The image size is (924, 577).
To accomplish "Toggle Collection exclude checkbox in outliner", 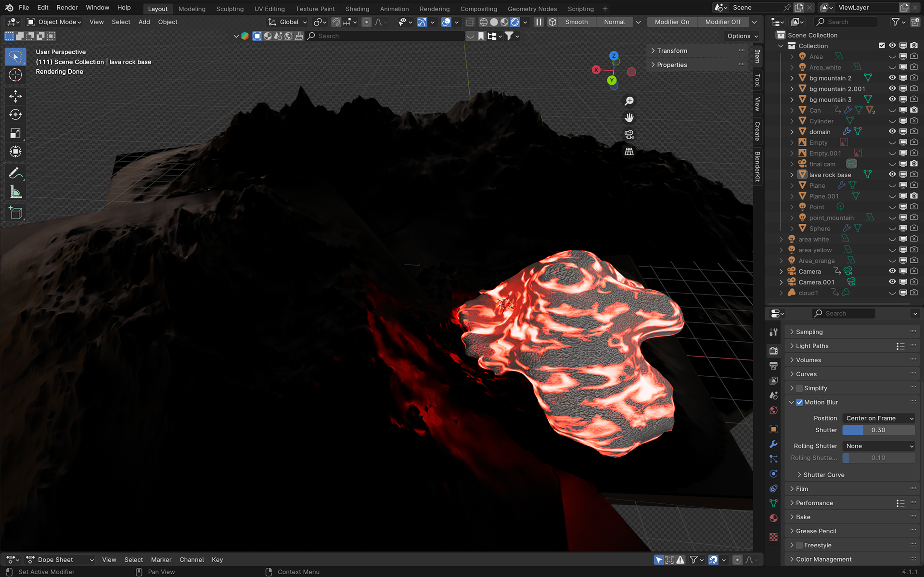I will [882, 46].
